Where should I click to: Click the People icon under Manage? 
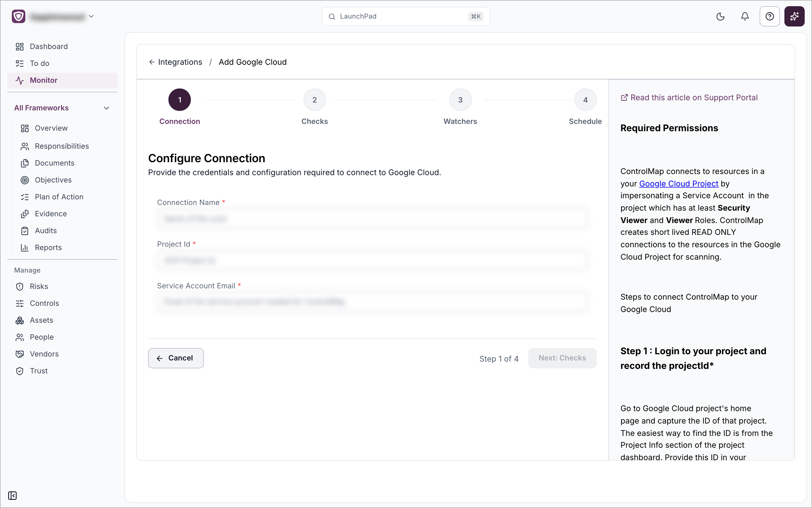coord(20,337)
